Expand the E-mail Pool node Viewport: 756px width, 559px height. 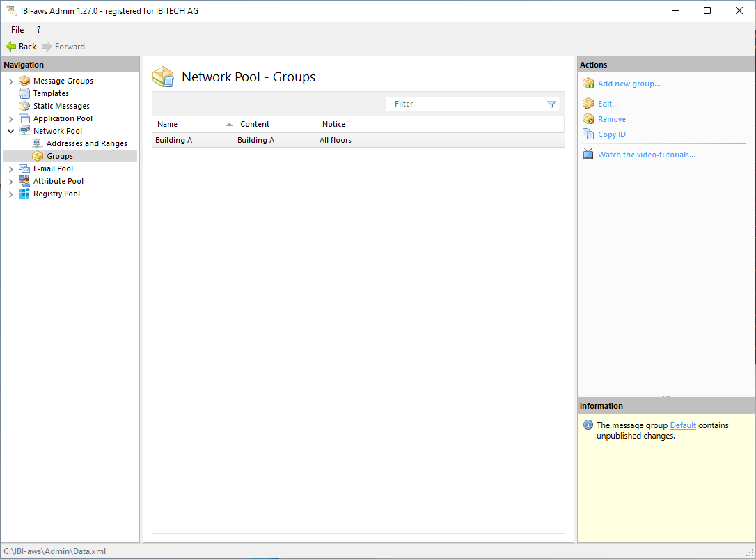coord(10,169)
